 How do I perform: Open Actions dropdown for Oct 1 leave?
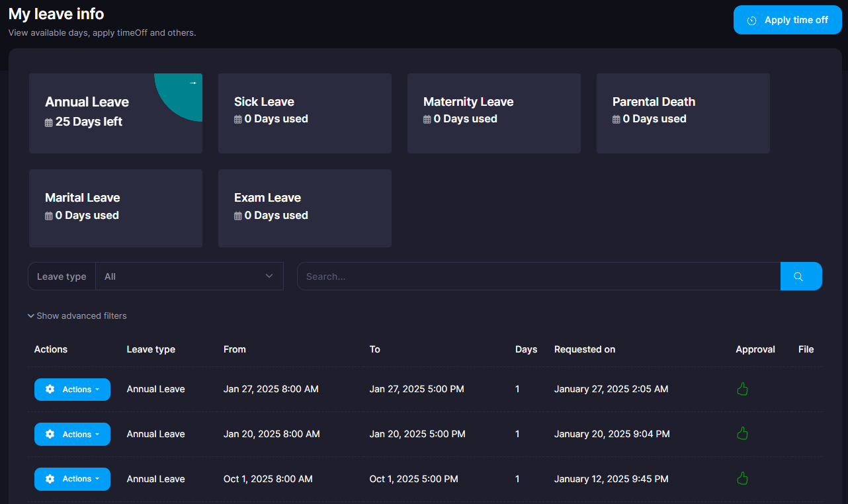(72, 479)
